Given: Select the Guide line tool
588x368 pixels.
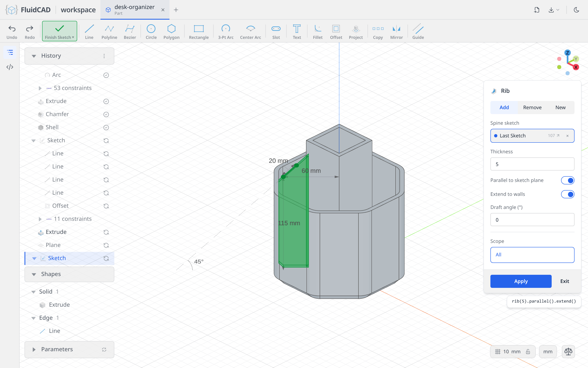Looking at the screenshot, I should pyautogui.click(x=418, y=31).
